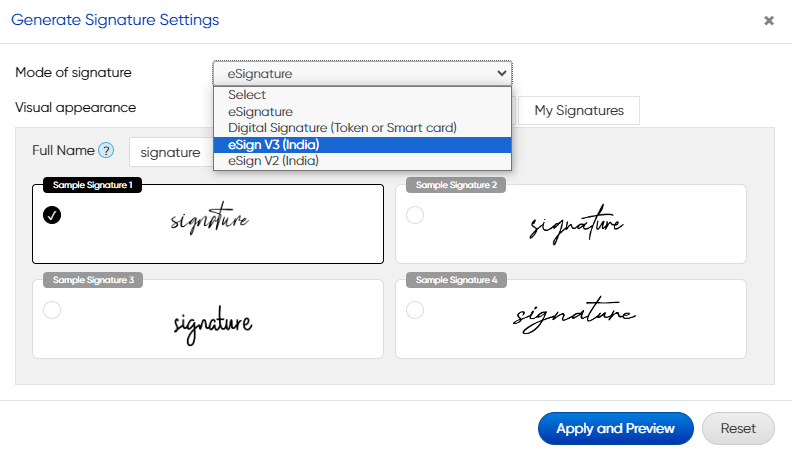Select Sample Signature 2 radio button
The image size is (792, 453).
[x=415, y=215]
